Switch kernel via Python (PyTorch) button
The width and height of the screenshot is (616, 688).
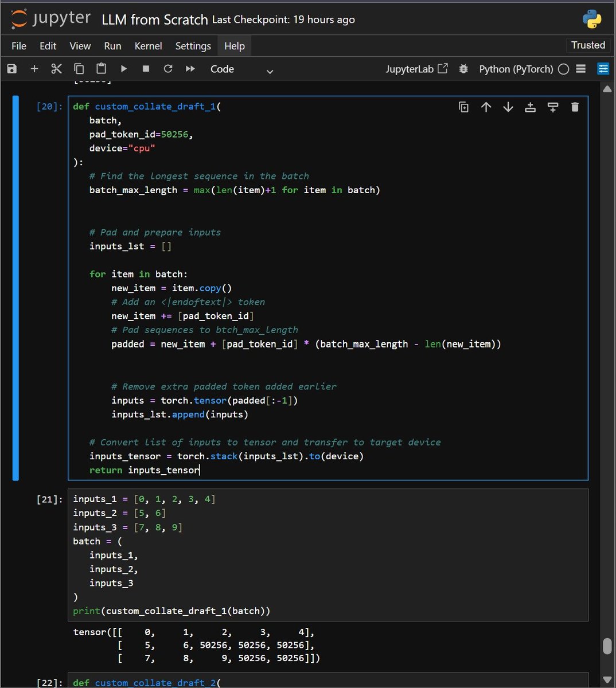(516, 69)
